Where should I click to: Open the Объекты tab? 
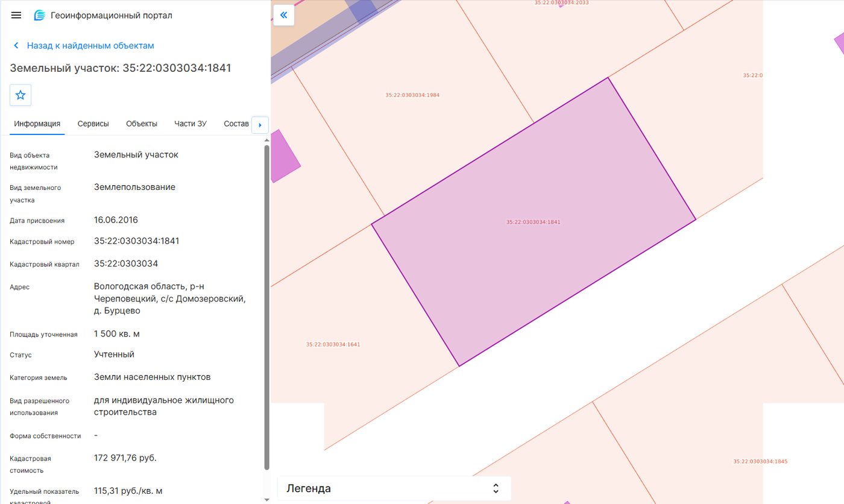click(142, 124)
